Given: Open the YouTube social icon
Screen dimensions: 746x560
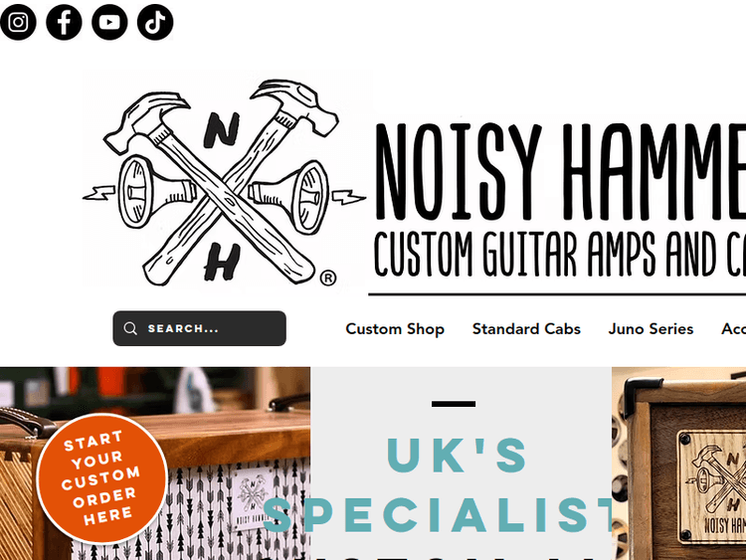Looking at the screenshot, I should click(x=109, y=22).
